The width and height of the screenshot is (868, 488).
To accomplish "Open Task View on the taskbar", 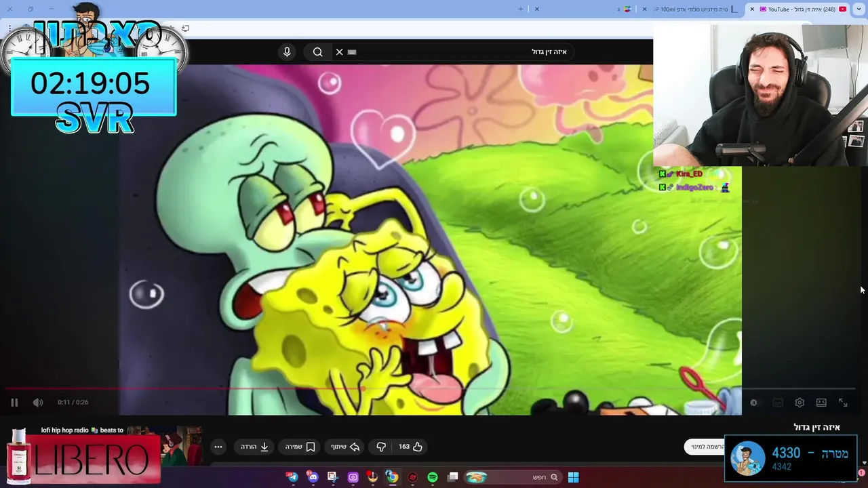I will [x=453, y=477].
